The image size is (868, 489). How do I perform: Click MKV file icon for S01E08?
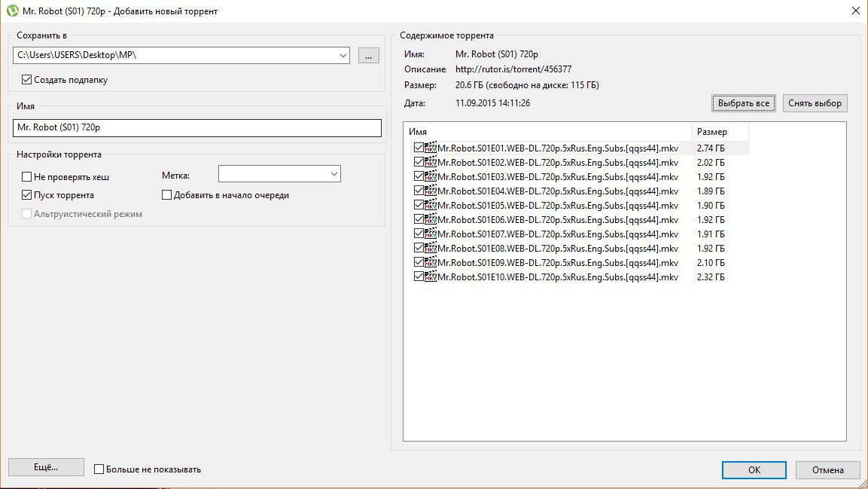[x=430, y=248]
